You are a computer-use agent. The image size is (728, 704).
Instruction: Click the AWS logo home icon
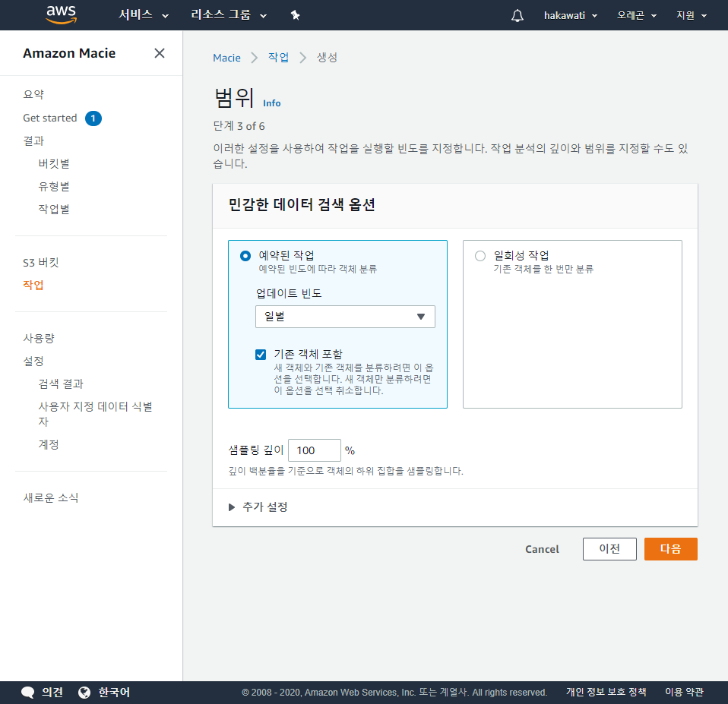[x=61, y=15]
